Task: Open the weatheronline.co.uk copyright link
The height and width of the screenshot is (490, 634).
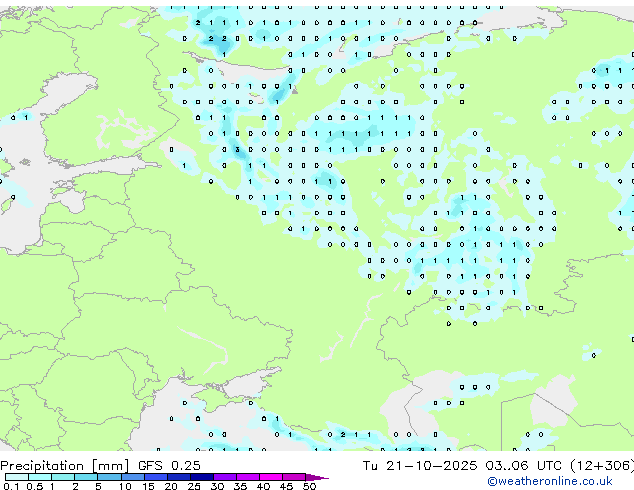Action: click(549, 481)
